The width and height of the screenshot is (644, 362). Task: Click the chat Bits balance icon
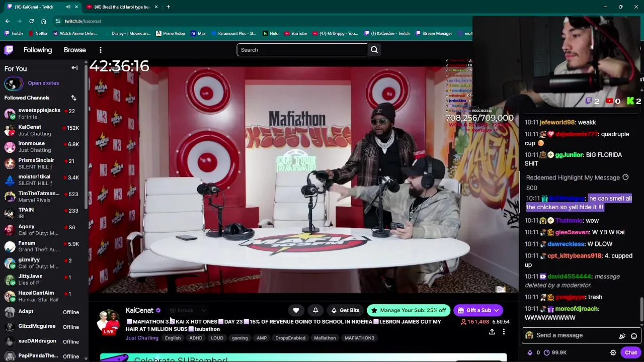tap(529, 353)
